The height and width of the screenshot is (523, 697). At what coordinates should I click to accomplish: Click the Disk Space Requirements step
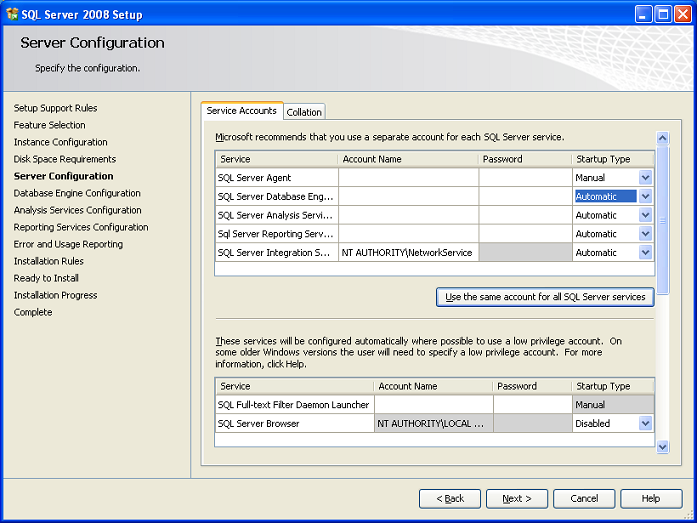[64, 159]
